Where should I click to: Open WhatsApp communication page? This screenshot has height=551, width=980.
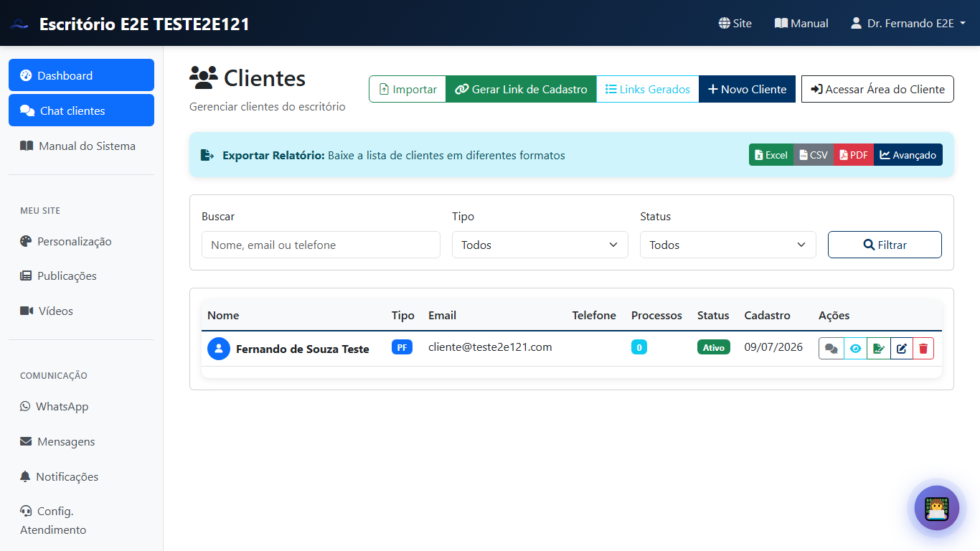coord(81,406)
